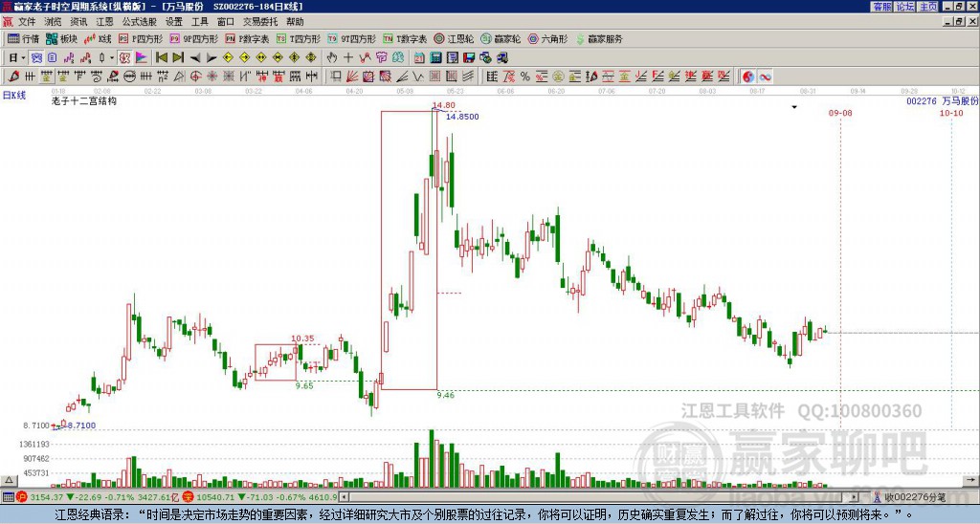Toggle the yin-yang taiji icon

pyautogui.click(x=748, y=76)
